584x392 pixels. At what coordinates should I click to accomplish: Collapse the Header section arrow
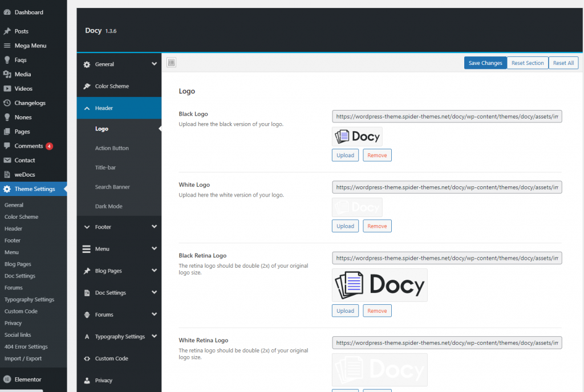pyautogui.click(x=87, y=108)
